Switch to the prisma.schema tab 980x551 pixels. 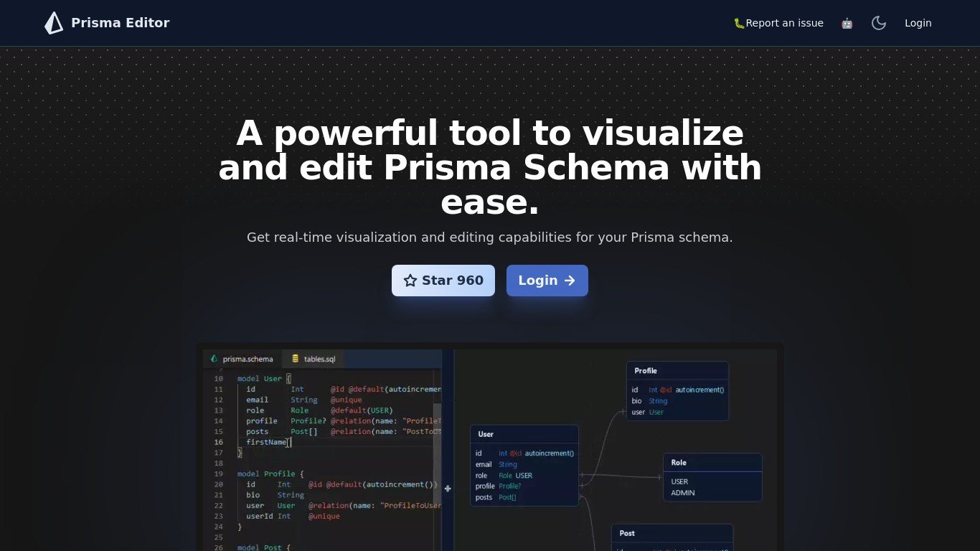(x=248, y=359)
